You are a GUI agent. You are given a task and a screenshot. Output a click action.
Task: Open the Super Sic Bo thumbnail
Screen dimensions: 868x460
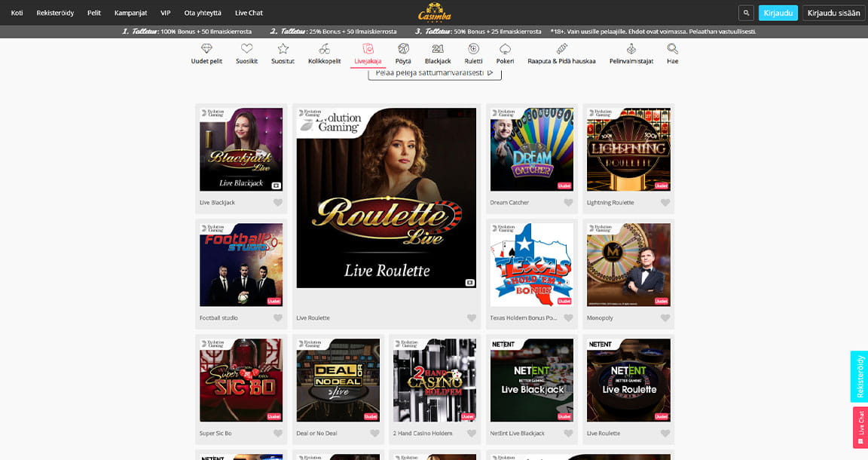tap(241, 380)
